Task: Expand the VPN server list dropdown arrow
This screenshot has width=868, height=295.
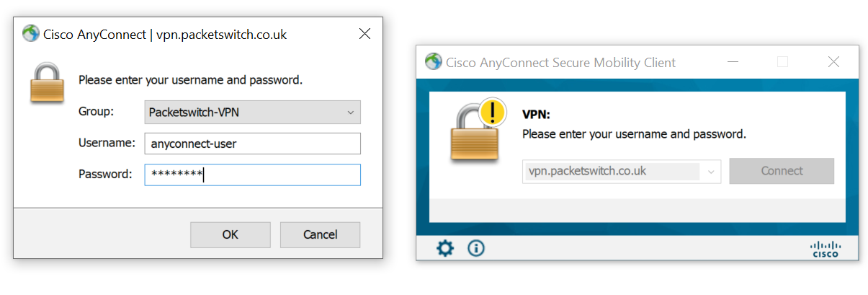Action: point(710,172)
